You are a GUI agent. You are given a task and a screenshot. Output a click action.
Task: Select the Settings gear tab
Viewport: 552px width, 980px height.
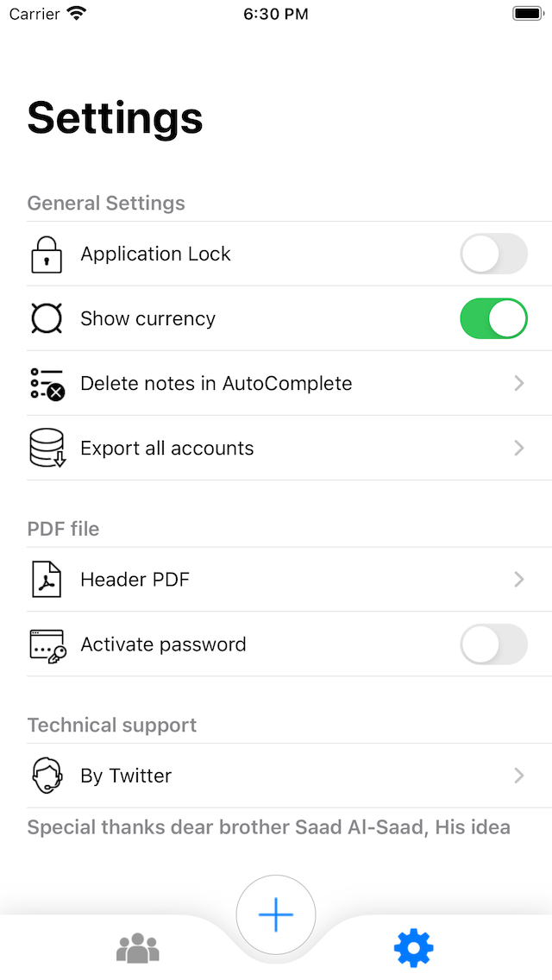click(x=414, y=949)
